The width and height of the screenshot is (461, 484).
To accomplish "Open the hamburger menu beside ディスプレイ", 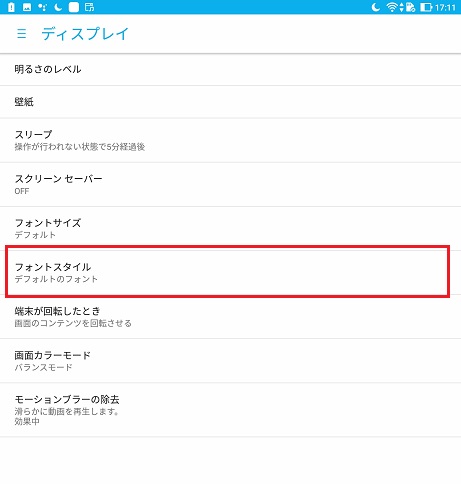I will point(22,34).
